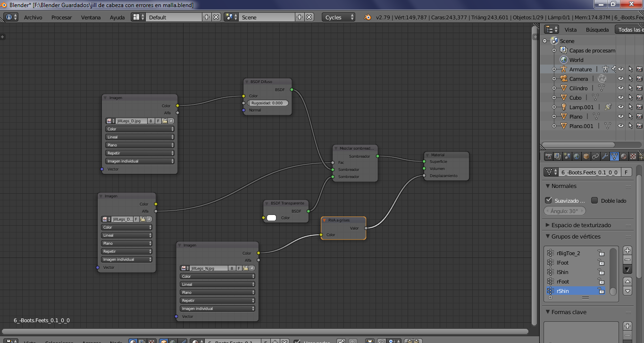The height and width of the screenshot is (343, 644).
Task: Open Repetir extension dropdown in JillLegs_N.jpg node
Action: click(x=217, y=300)
